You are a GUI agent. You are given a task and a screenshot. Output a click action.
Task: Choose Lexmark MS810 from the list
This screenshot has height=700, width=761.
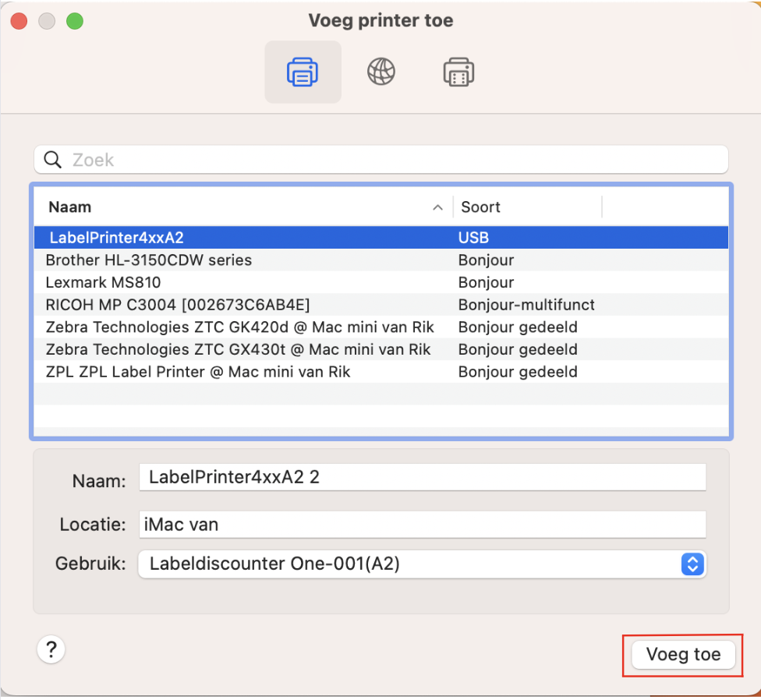(381, 282)
